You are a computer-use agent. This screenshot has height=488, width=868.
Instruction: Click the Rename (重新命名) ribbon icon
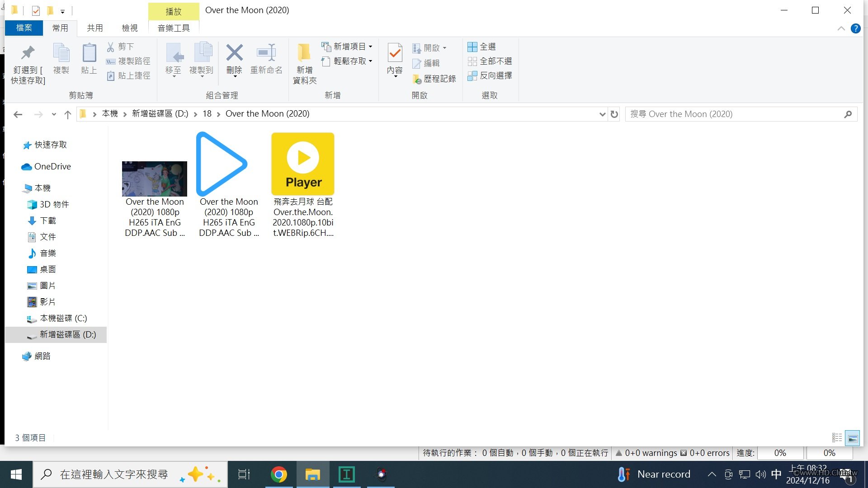(266, 53)
